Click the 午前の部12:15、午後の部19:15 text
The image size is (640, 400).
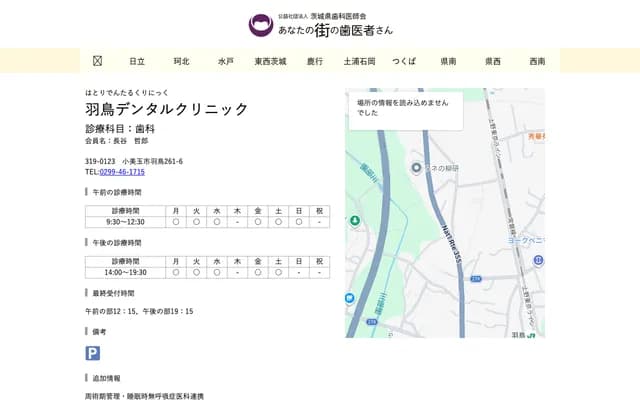coord(139,311)
